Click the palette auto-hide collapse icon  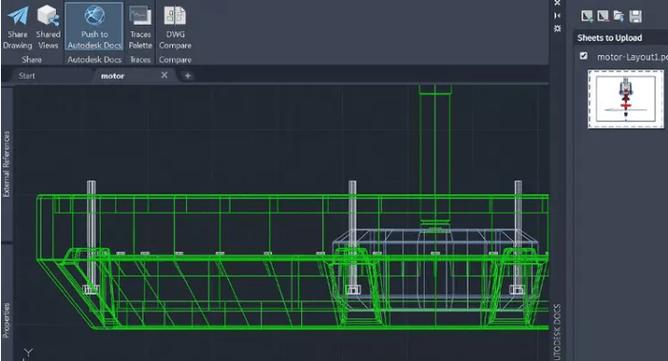click(557, 16)
